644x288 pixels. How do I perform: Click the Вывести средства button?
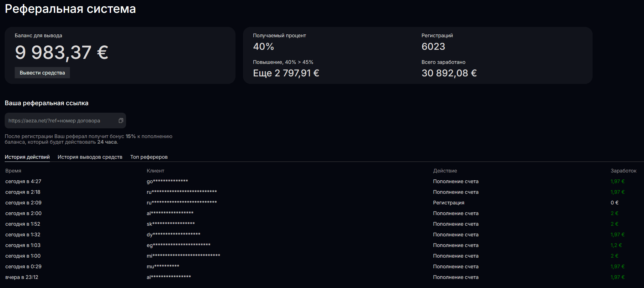42,73
